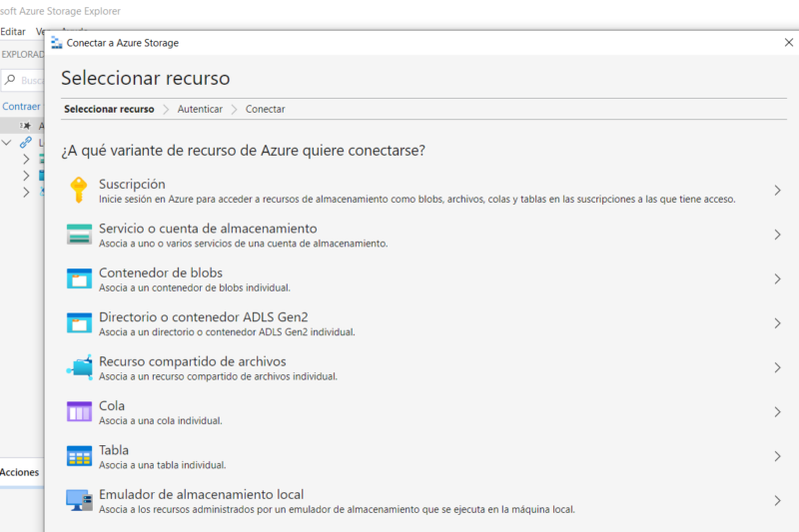Click the Emulador description about máquina local

[337, 509]
